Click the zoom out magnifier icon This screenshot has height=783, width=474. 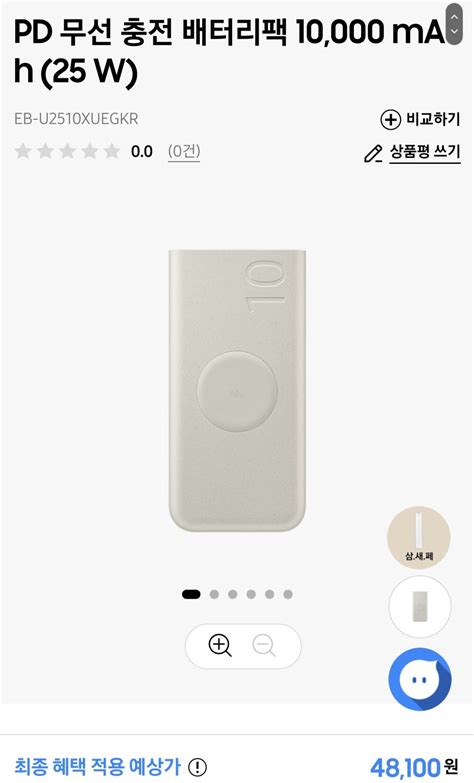pos(264,645)
